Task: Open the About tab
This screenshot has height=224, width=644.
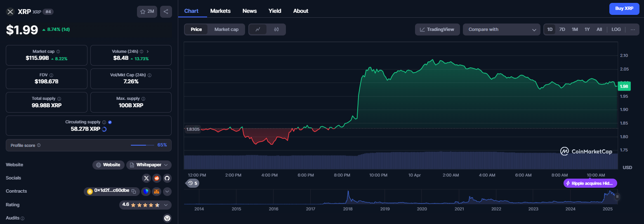Action: click(301, 11)
